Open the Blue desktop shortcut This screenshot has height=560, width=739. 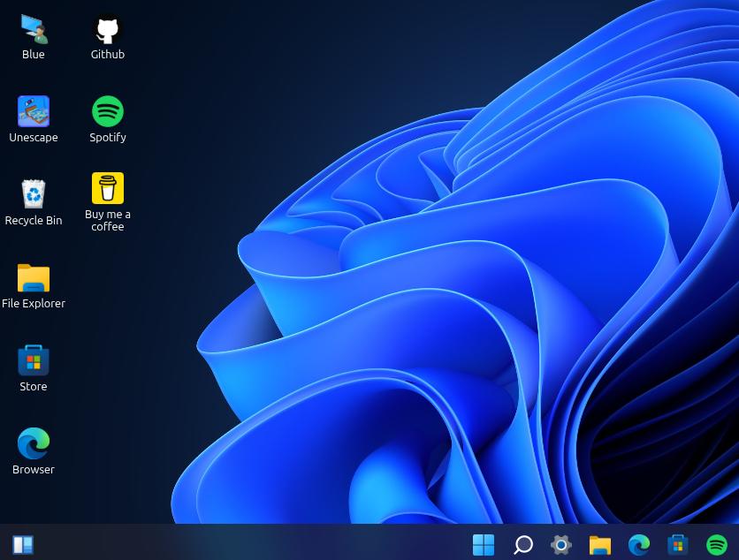(x=34, y=30)
